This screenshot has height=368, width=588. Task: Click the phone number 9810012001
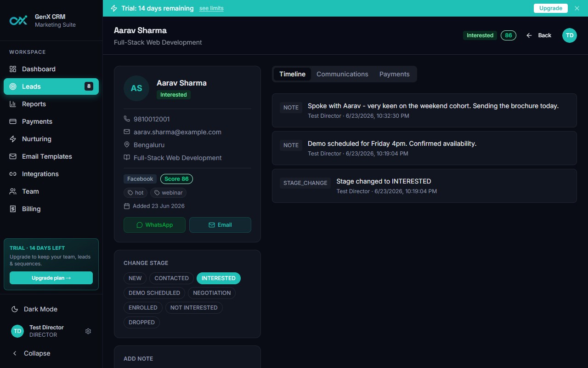click(152, 119)
